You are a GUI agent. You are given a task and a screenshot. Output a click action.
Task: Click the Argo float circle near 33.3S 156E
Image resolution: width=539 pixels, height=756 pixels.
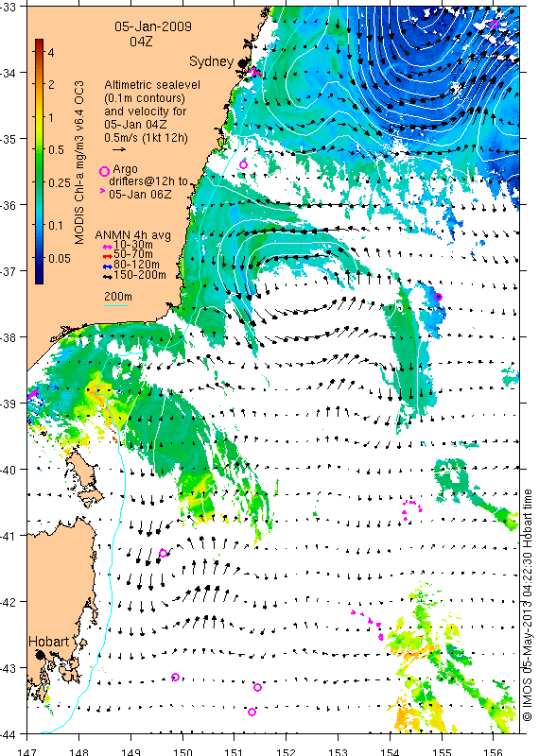(494, 25)
